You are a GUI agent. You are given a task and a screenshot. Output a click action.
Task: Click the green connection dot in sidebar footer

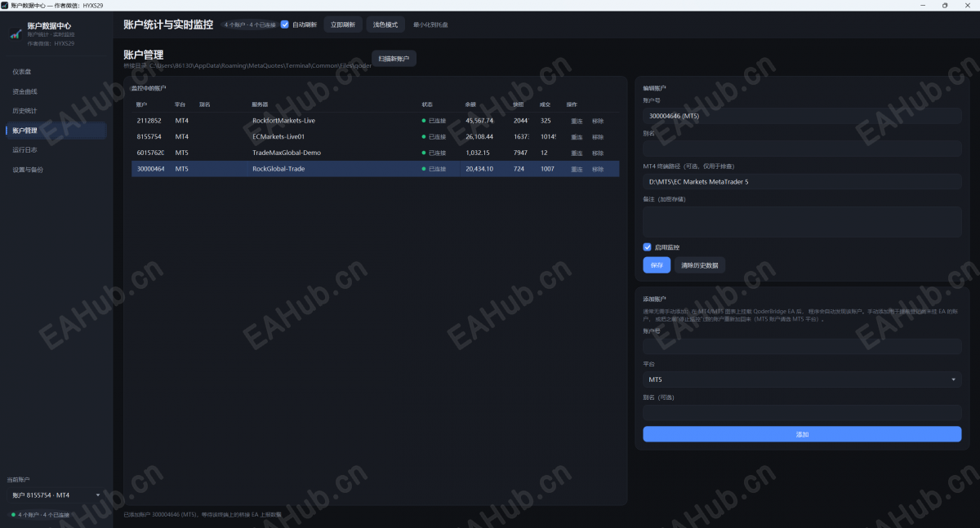click(x=14, y=515)
